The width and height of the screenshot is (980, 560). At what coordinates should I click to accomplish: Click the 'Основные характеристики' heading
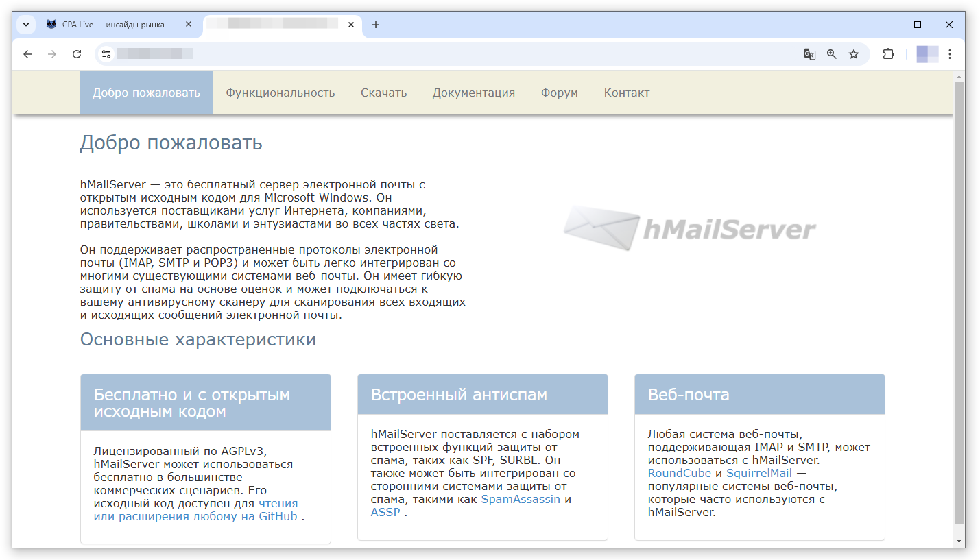[198, 339]
